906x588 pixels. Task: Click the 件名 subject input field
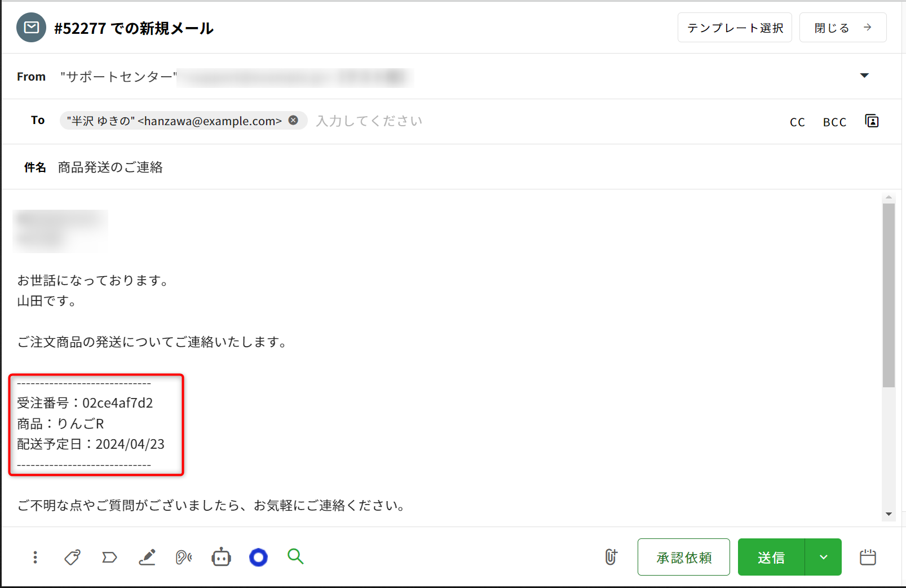(x=395, y=167)
